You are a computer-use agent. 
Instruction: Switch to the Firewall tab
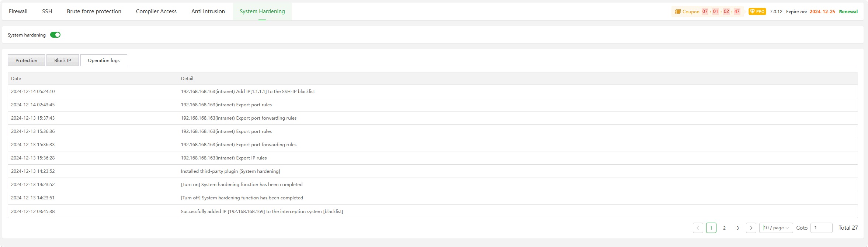(18, 11)
